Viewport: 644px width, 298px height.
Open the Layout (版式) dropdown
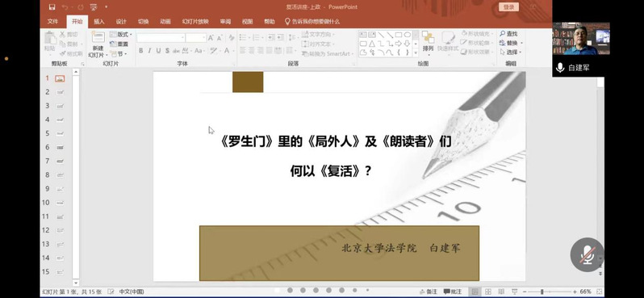coord(121,35)
